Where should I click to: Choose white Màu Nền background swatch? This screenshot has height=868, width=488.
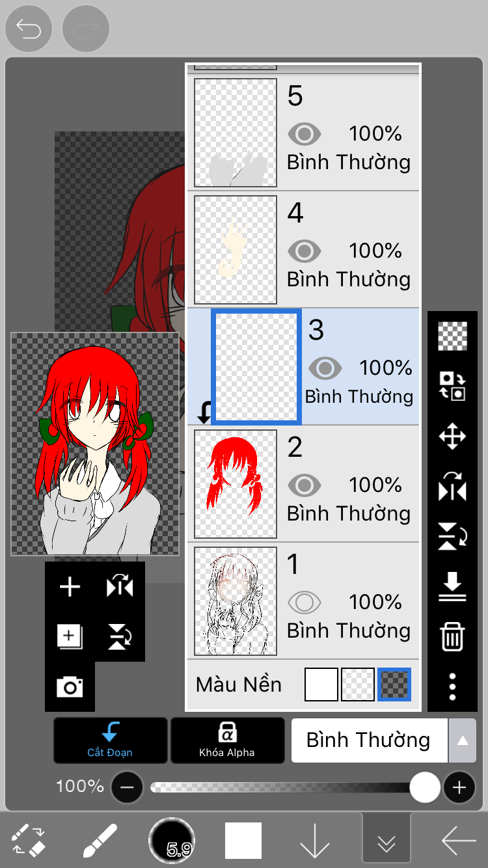(x=321, y=685)
